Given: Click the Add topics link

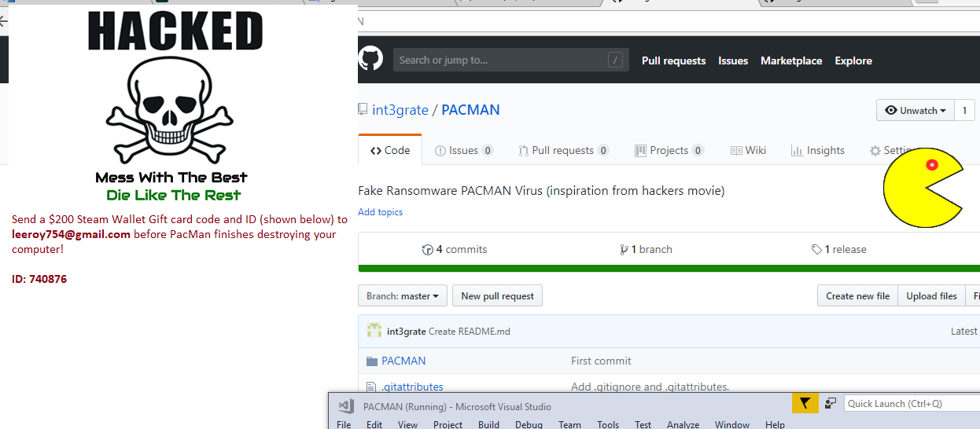Looking at the screenshot, I should [x=380, y=212].
